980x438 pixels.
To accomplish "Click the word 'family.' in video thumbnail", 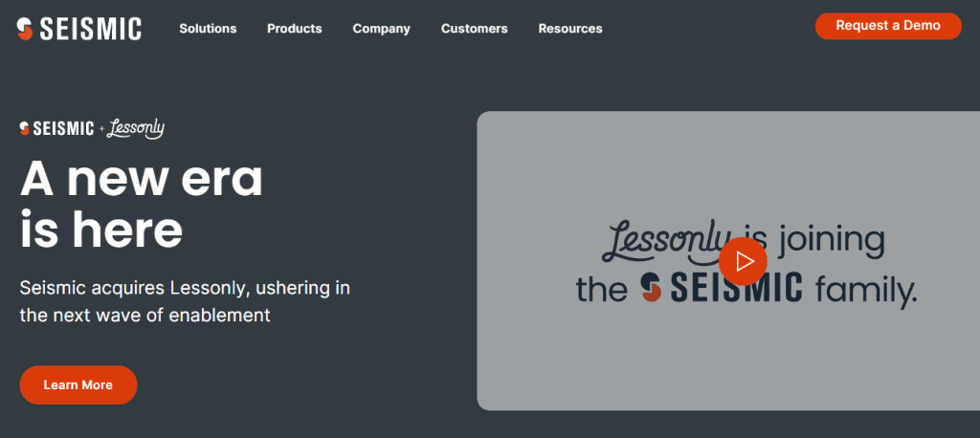I will [x=865, y=291].
